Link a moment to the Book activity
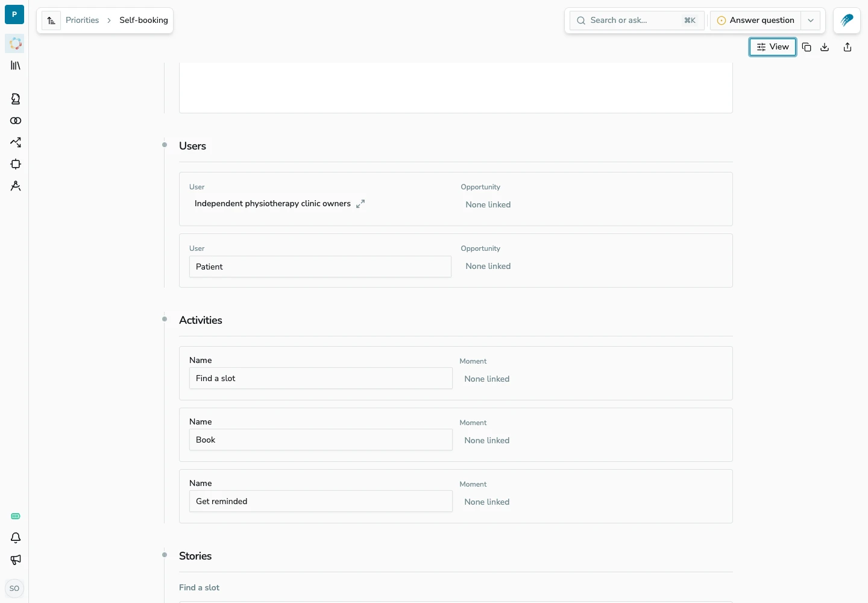Screen dimensions: 868x603 coord(487,441)
